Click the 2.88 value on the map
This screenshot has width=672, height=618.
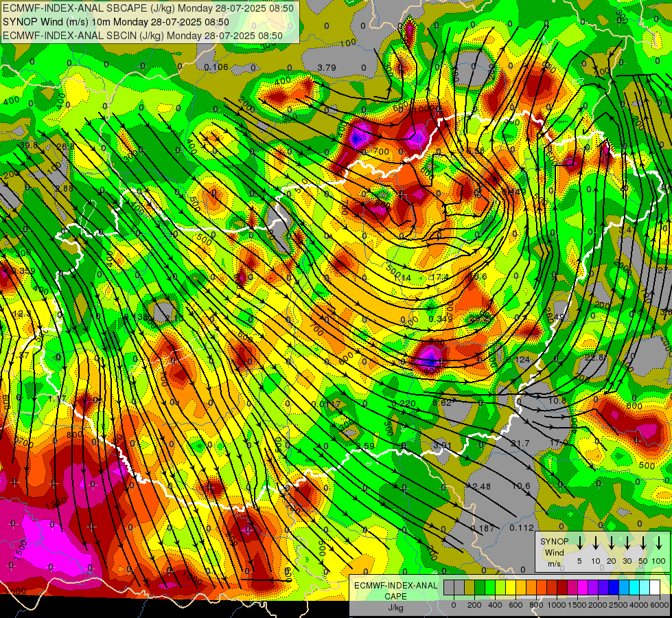click(65, 188)
